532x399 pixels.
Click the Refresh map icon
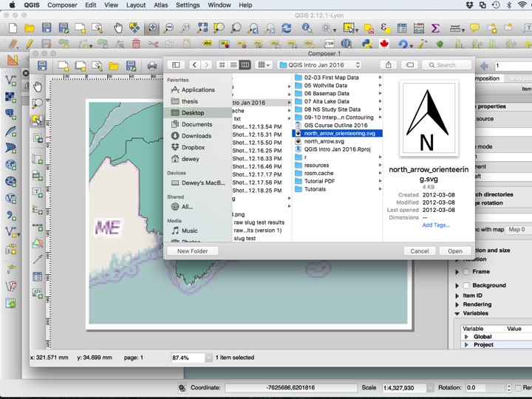(x=287, y=28)
